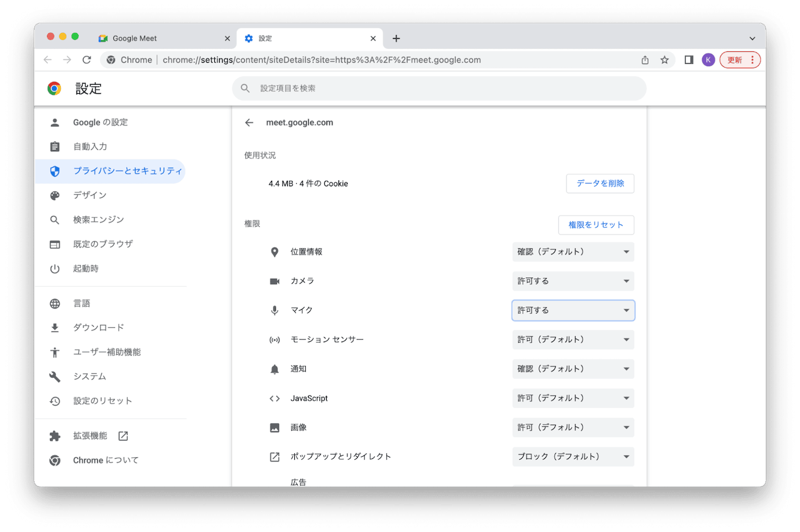Image resolution: width=800 pixels, height=532 pixels.
Task: Open 検索エンジン in sidebar
Action: pyautogui.click(x=110, y=220)
